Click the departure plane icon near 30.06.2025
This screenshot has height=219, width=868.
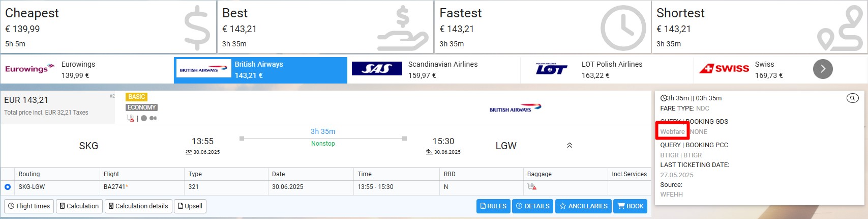pyautogui.click(x=189, y=152)
